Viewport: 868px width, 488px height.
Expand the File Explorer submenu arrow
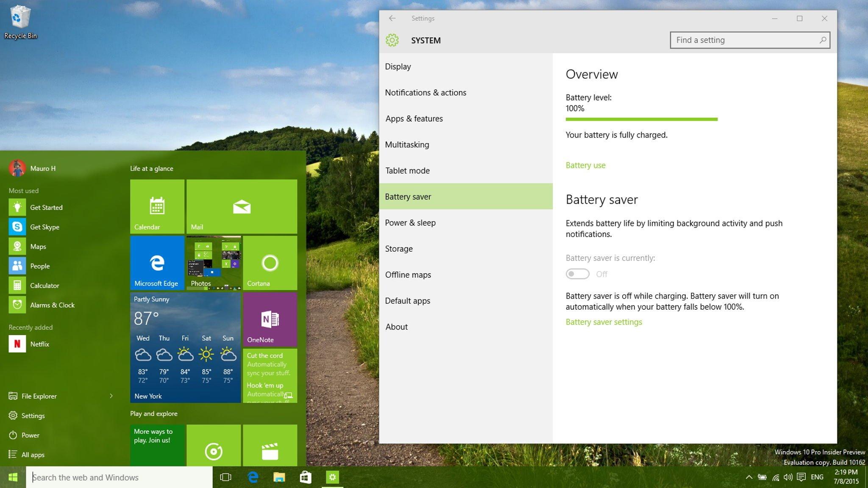pyautogui.click(x=111, y=396)
